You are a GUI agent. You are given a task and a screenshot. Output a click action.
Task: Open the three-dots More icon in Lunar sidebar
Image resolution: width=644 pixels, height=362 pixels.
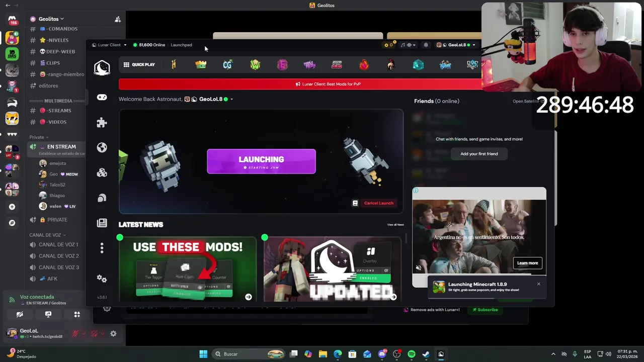tap(102, 248)
